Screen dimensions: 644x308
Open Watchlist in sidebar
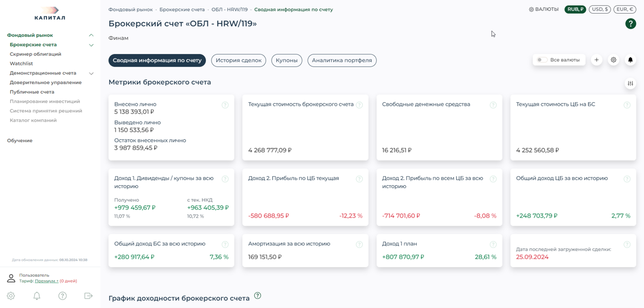(x=22, y=64)
